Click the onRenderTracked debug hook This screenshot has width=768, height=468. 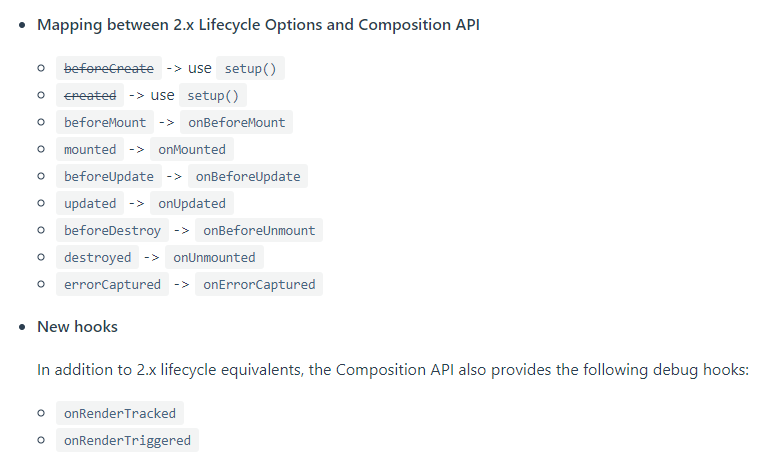tap(120, 414)
